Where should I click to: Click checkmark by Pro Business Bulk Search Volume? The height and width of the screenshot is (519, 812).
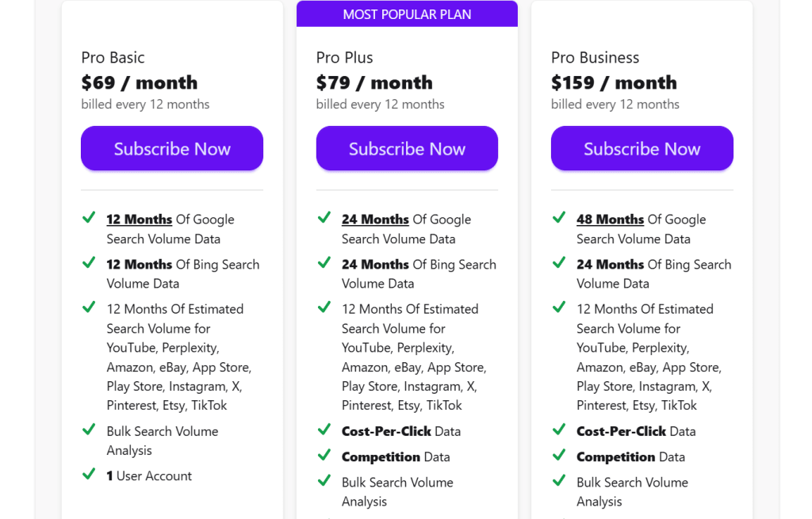pos(559,481)
